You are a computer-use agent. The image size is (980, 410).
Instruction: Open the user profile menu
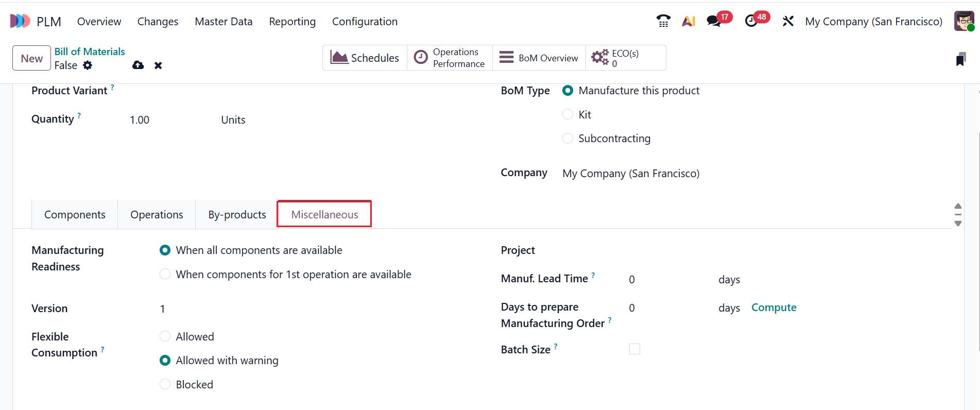[x=964, y=21]
